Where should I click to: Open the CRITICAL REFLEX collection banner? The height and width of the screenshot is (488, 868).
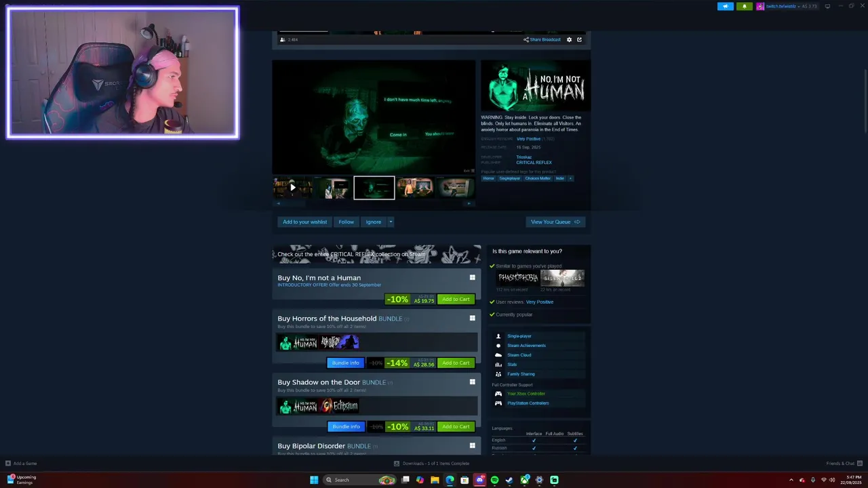pyautogui.click(x=376, y=254)
